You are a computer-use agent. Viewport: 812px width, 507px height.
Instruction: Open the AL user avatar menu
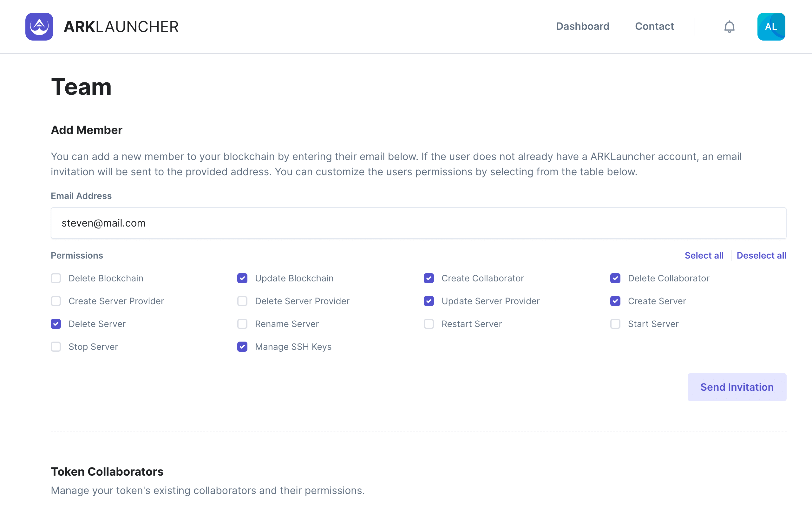pyautogui.click(x=771, y=27)
